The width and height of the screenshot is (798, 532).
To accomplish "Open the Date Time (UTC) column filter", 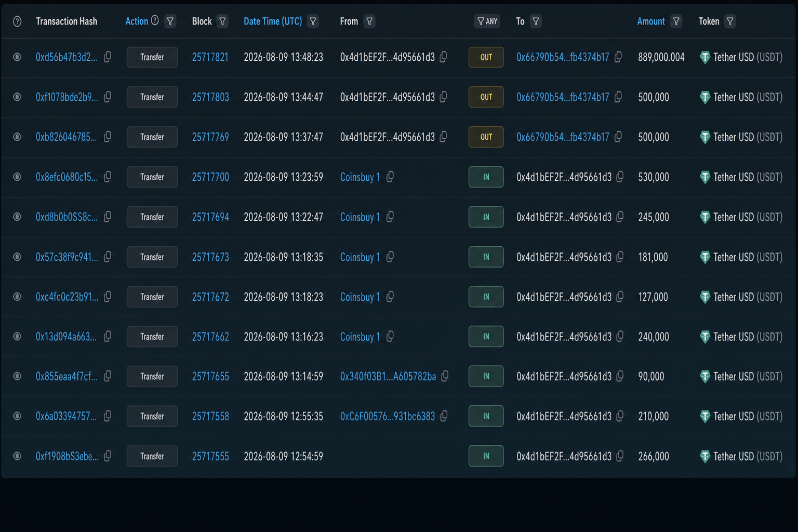I will (x=313, y=21).
